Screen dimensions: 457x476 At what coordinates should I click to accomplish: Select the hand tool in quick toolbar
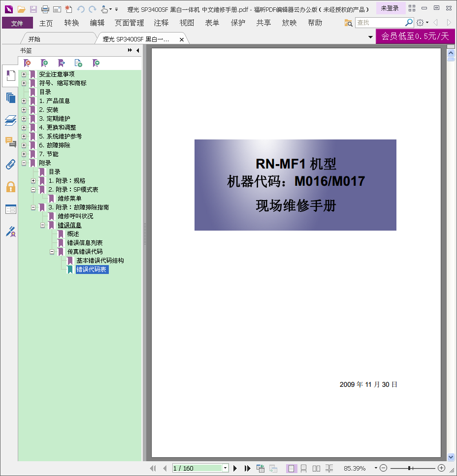point(104,9)
